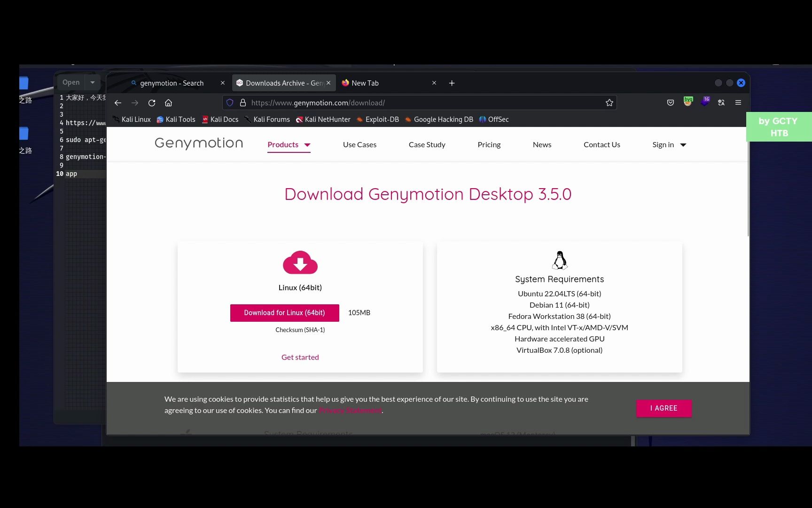Click the https://www line in text editor
This screenshot has width=812, height=508.
pos(86,123)
